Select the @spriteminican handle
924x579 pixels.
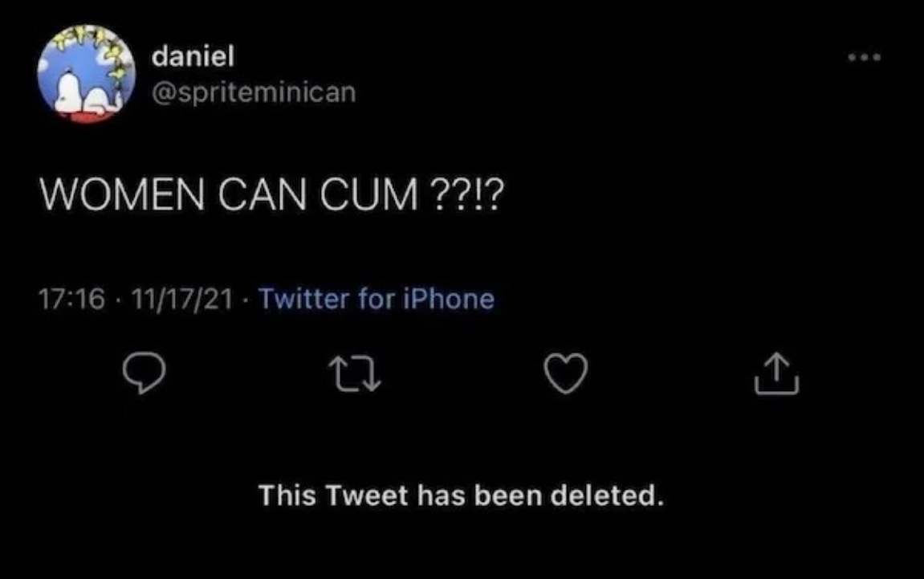[x=254, y=92]
